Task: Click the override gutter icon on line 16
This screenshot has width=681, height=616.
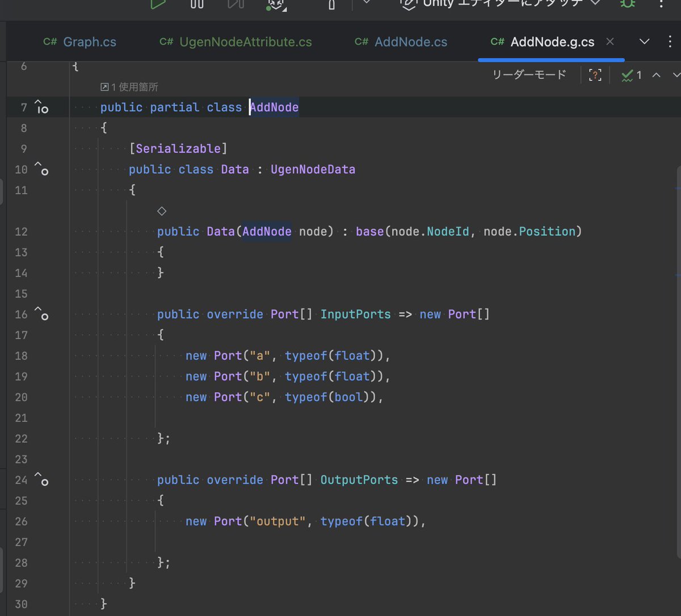Action: click(x=41, y=313)
